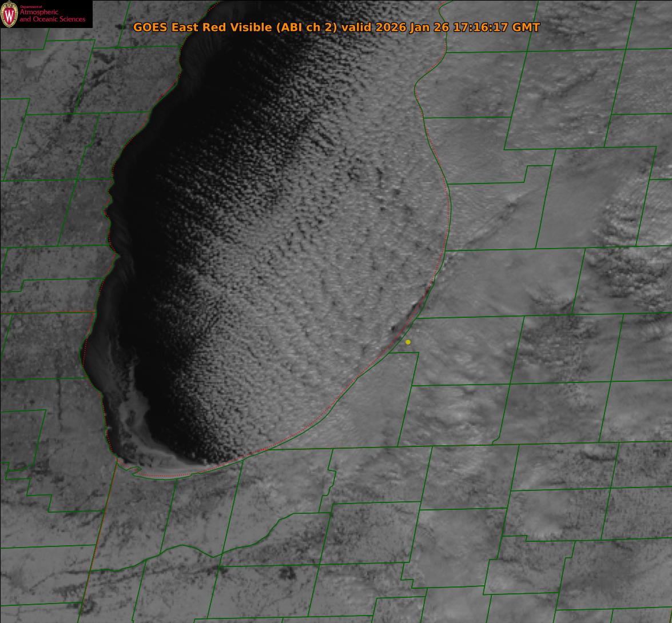Click the "GMT" label at the title's end
672x623 pixels.
point(526,27)
